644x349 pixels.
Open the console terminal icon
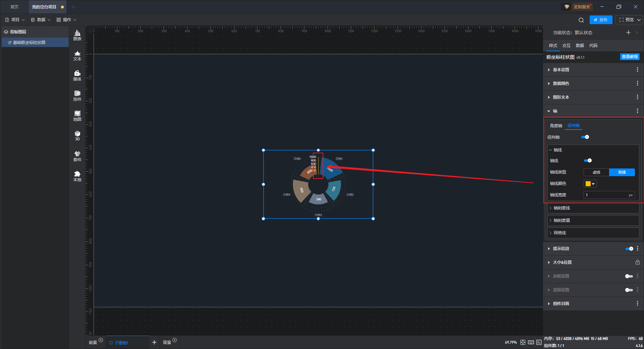pos(539,342)
